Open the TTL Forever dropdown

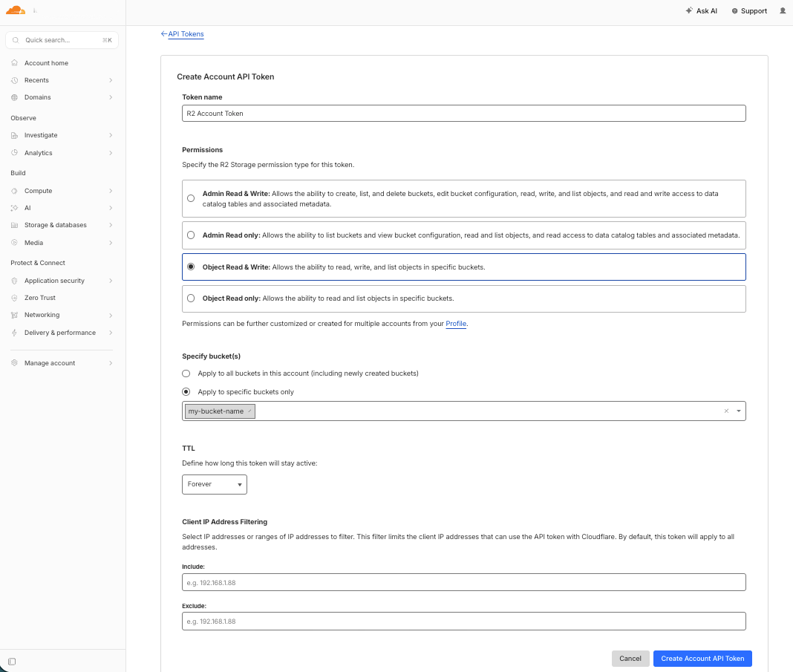coord(215,484)
